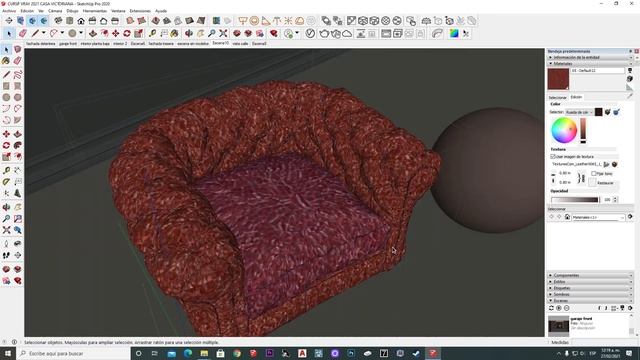Edit texture image in external editor icon

point(614,164)
